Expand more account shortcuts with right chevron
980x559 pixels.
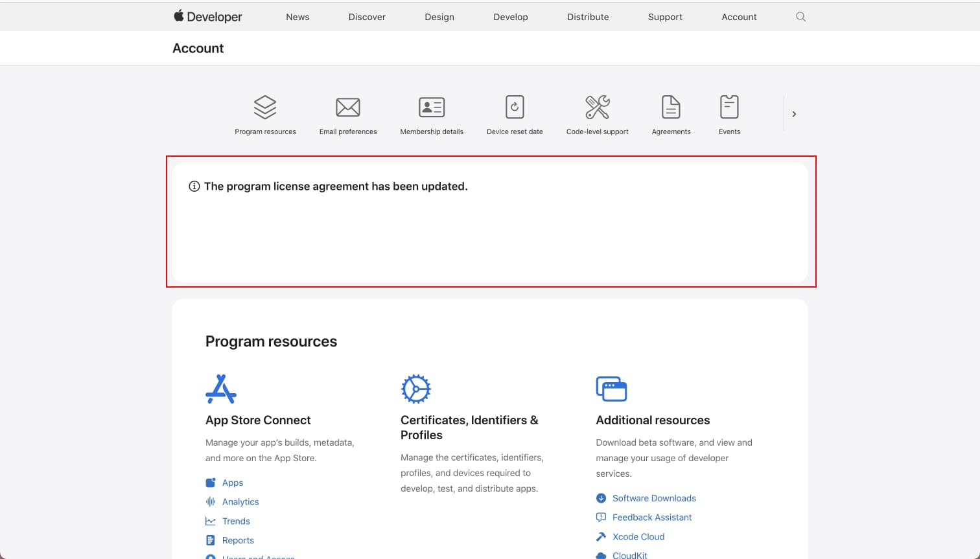(x=794, y=114)
